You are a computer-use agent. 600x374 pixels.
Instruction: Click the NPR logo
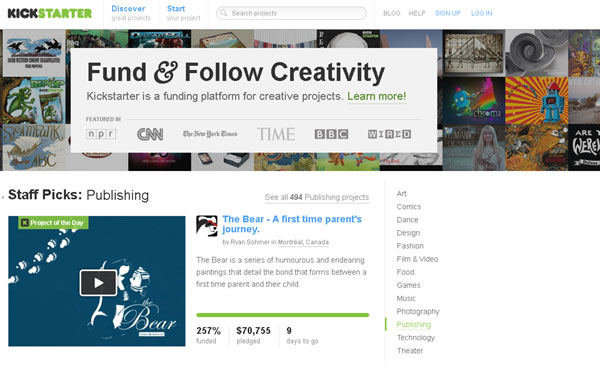(101, 134)
